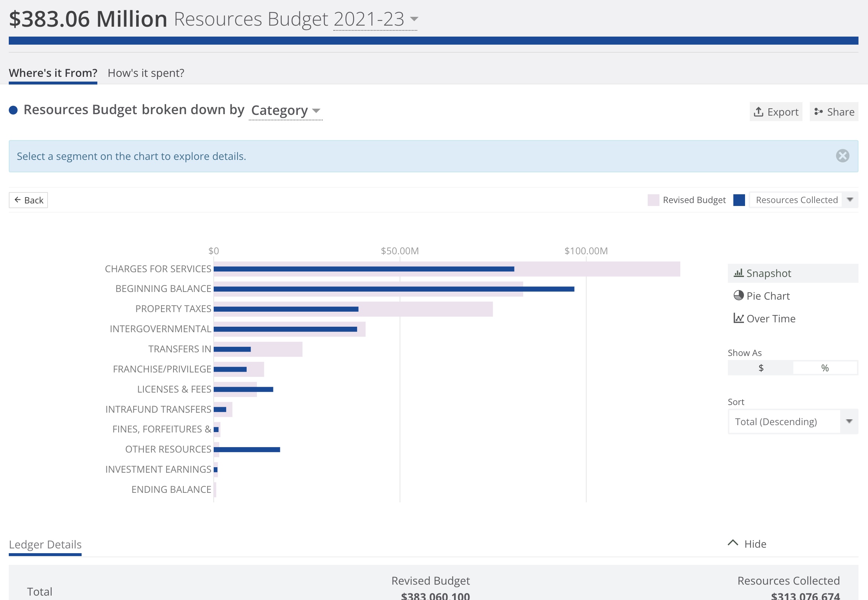Select the Snapshot view

tap(793, 273)
